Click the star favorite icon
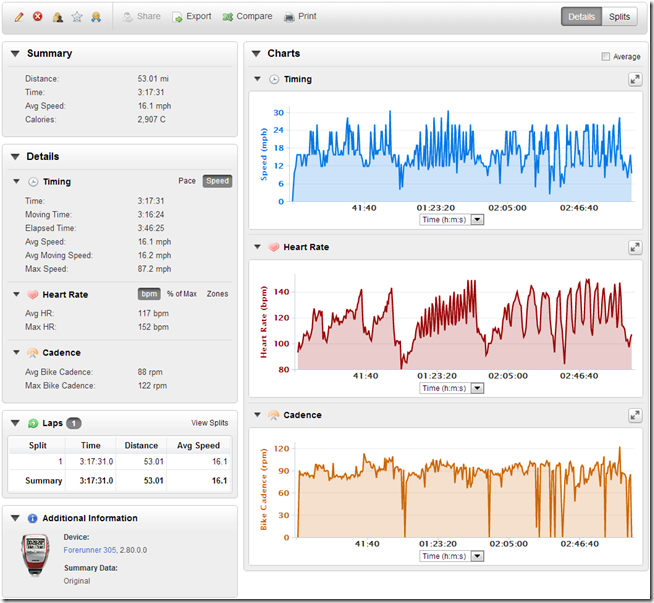Viewport: 654px width, 603px height. click(77, 17)
